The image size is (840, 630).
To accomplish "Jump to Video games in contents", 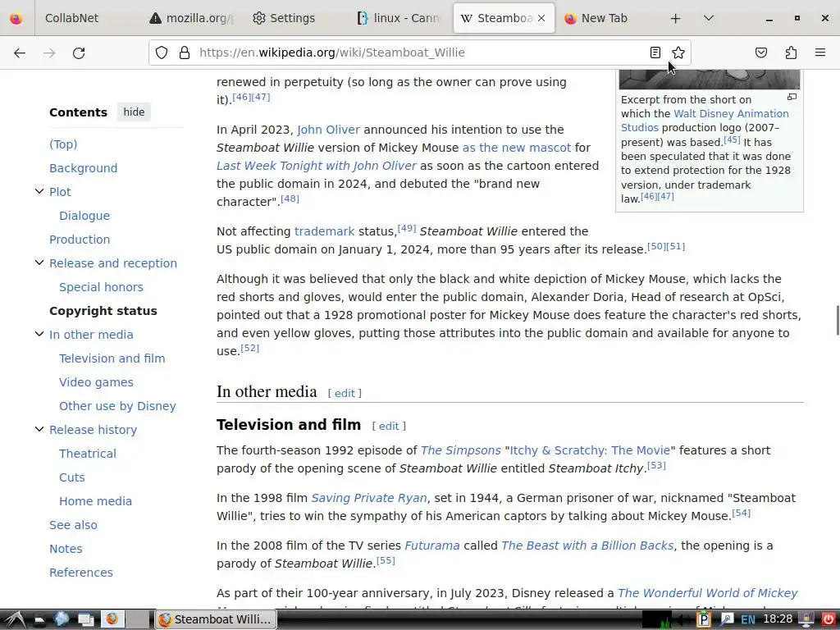I will pos(96,382).
